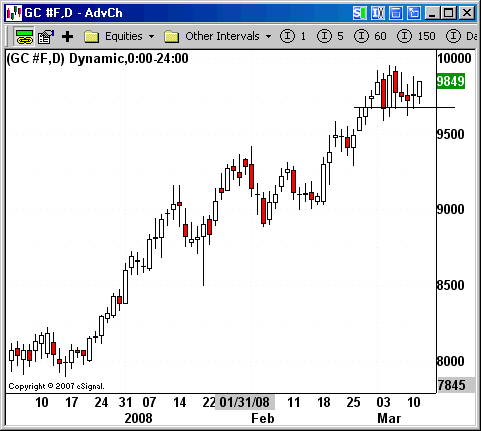Click the 8500 price axis label

pyautogui.click(x=451, y=285)
